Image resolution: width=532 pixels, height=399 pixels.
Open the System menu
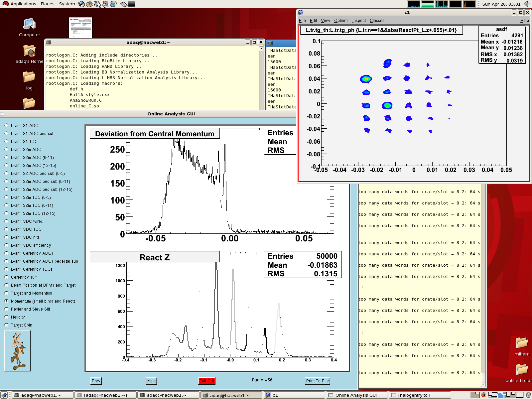(x=67, y=4)
